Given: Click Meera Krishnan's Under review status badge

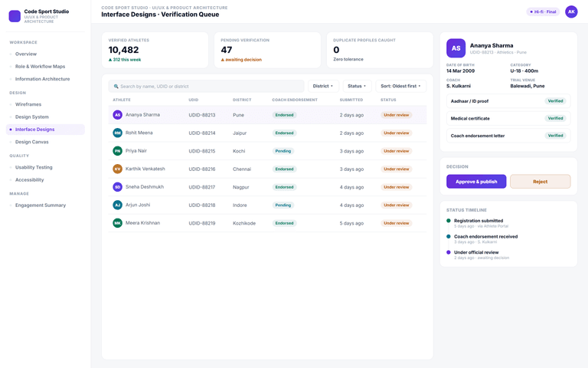Looking at the screenshot, I should [397, 223].
